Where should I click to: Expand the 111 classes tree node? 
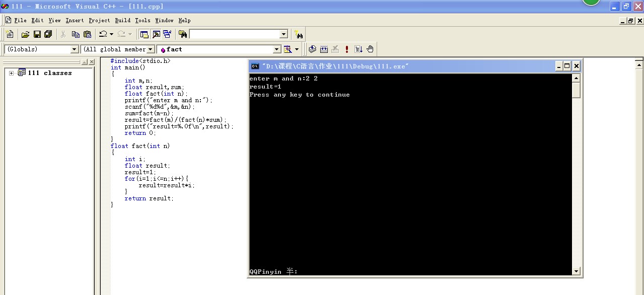[x=11, y=73]
